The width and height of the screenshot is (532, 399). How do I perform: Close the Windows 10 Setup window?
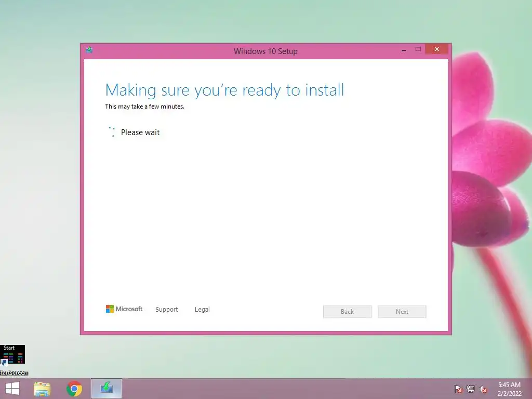[x=436, y=49]
